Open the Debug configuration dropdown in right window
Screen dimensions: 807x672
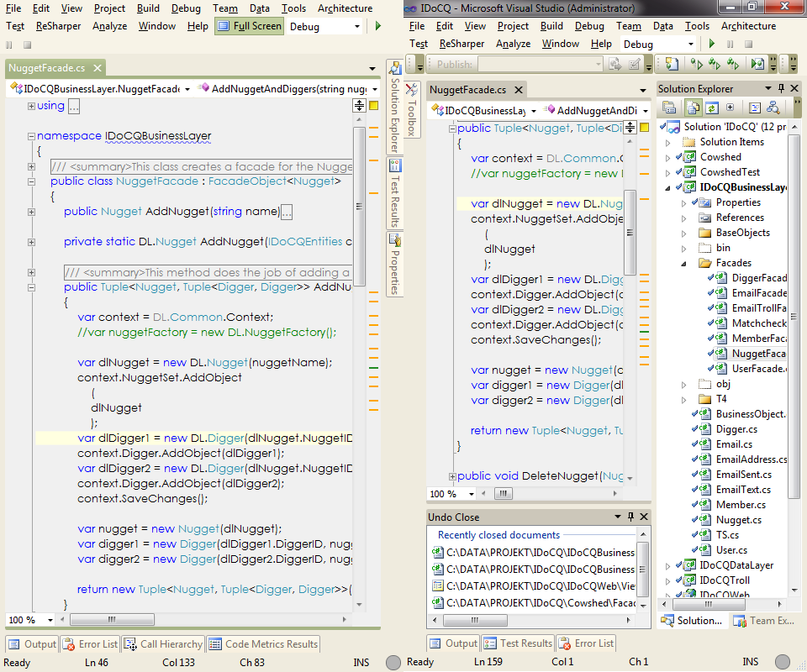coord(691,45)
